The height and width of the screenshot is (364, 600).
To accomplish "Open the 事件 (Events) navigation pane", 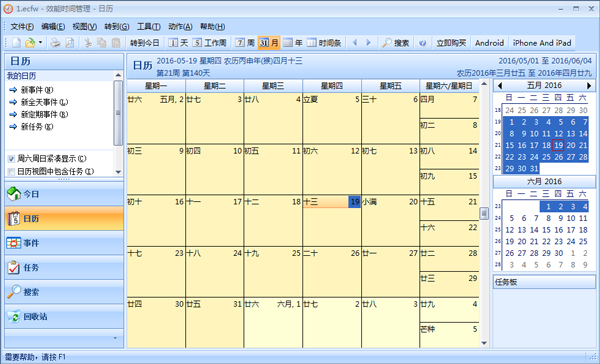I will coord(64,243).
